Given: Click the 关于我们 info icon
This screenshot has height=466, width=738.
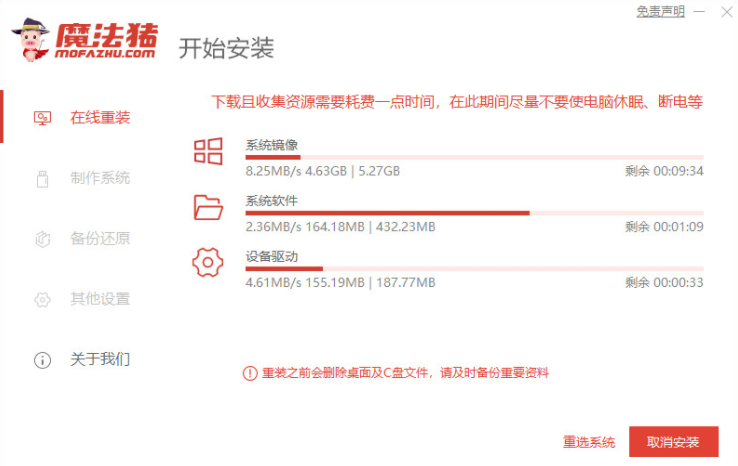Looking at the screenshot, I should click(x=42, y=360).
